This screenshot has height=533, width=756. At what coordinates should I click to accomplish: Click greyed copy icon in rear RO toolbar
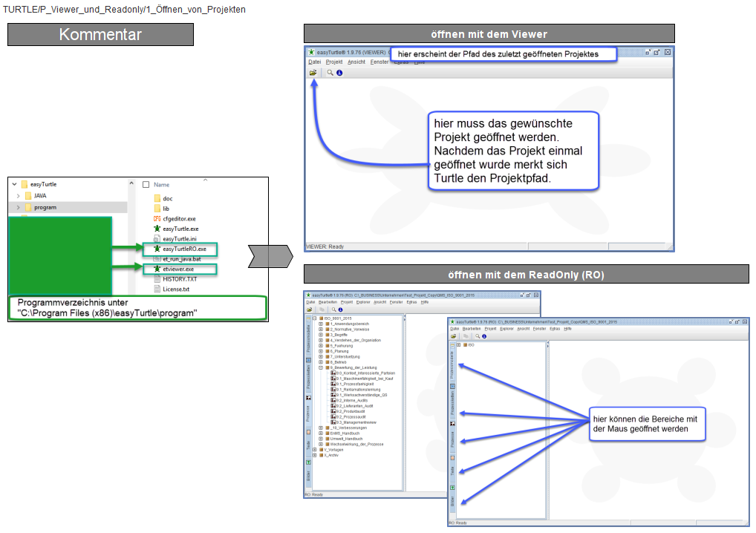[322, 310]
